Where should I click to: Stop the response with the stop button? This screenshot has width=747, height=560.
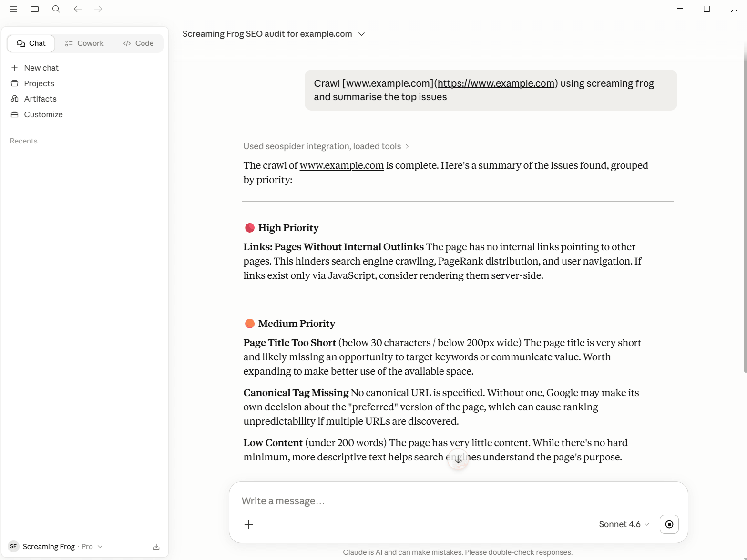[669, 524]
